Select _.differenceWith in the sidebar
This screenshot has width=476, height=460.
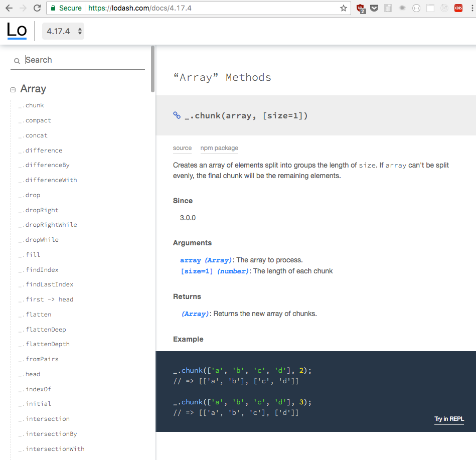tap(48, 180)
